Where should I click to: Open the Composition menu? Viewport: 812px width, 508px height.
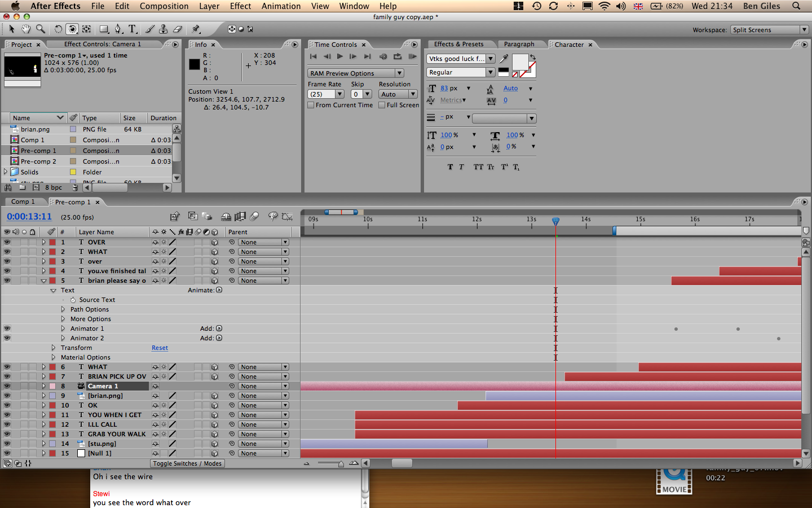[x=164, y=6]
